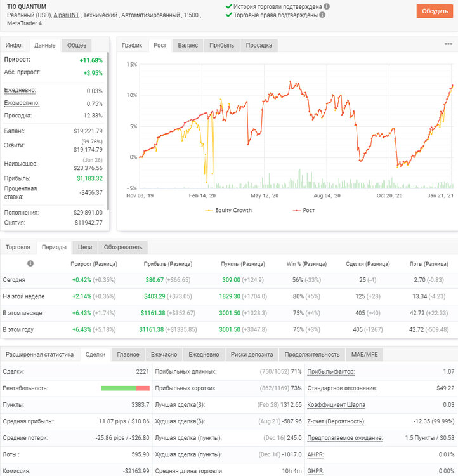Click the +11.68% growth value
The image size is (458, 476).
coord(91,60)
